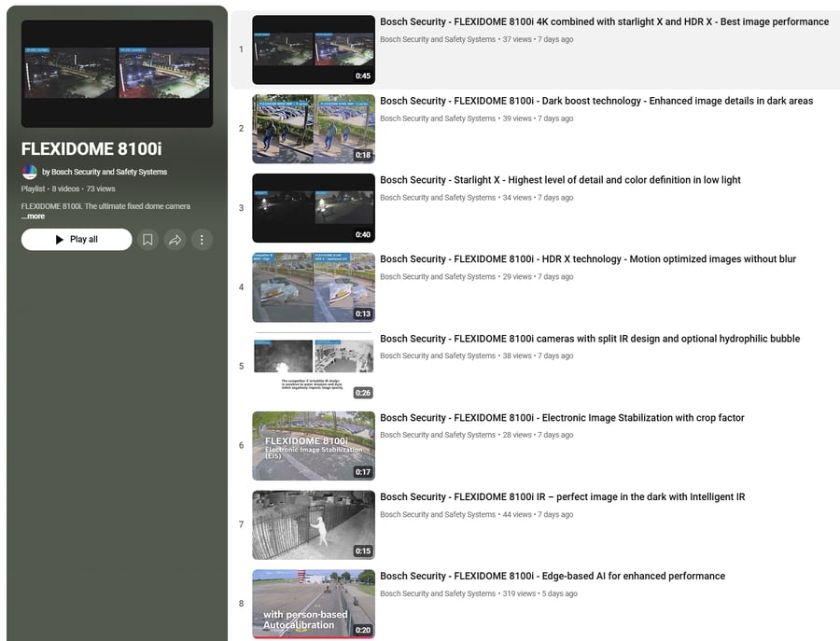Screen dimensions: 840x641
Task: Click channel name under the 37 views video
Action: coord(438,39)
